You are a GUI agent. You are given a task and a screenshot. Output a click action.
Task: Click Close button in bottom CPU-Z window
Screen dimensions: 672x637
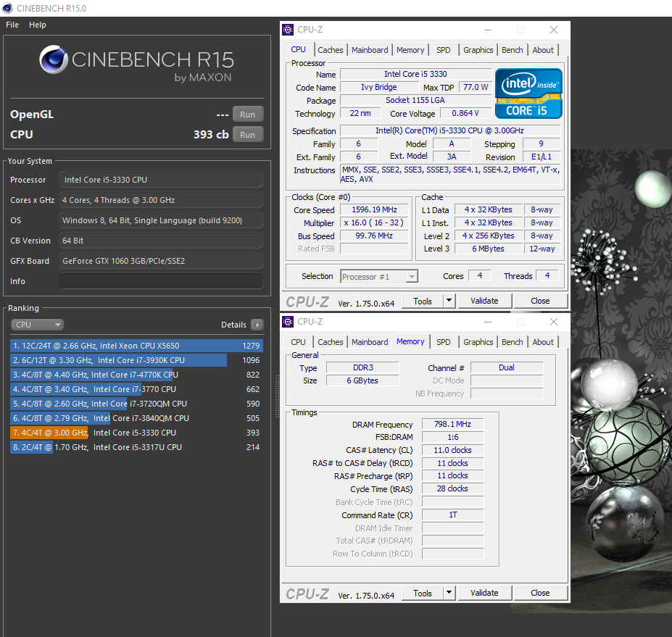[x=540, y=593]
